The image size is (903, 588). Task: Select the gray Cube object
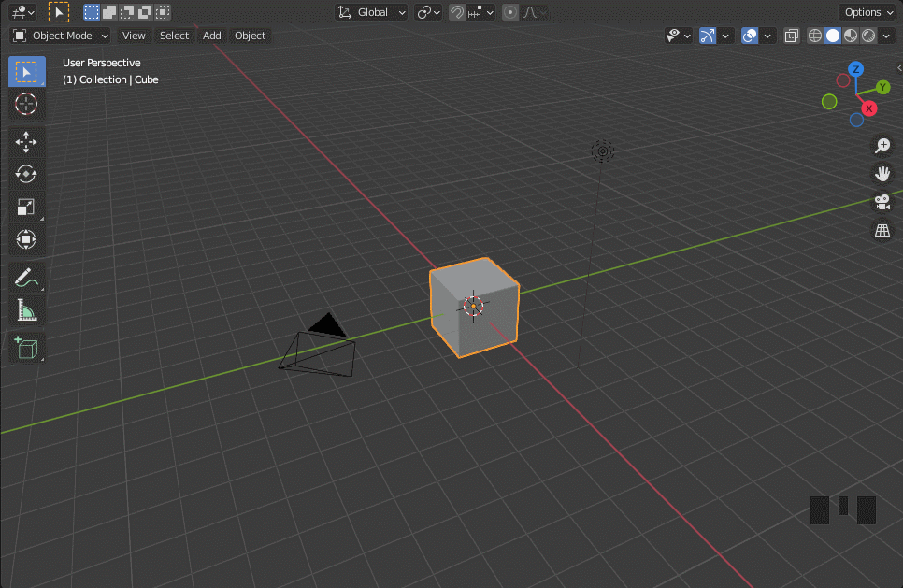pyautogui.click(x=474, y=308)
